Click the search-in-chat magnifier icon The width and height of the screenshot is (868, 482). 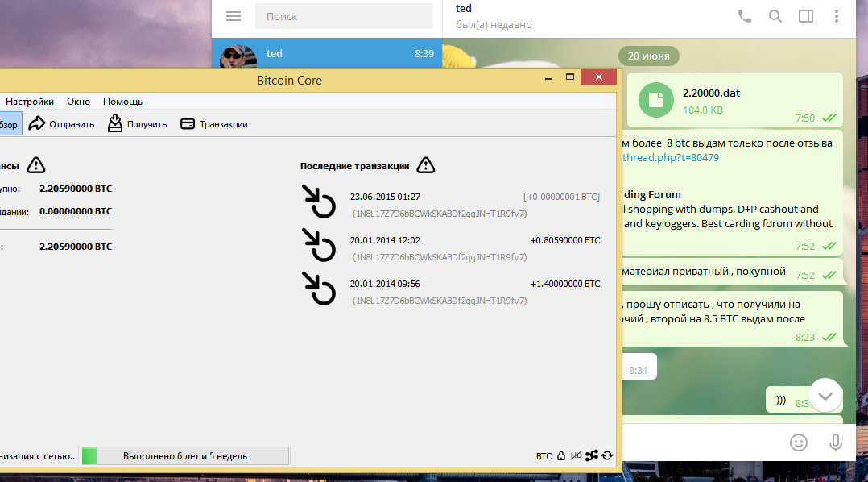point(775,16)
